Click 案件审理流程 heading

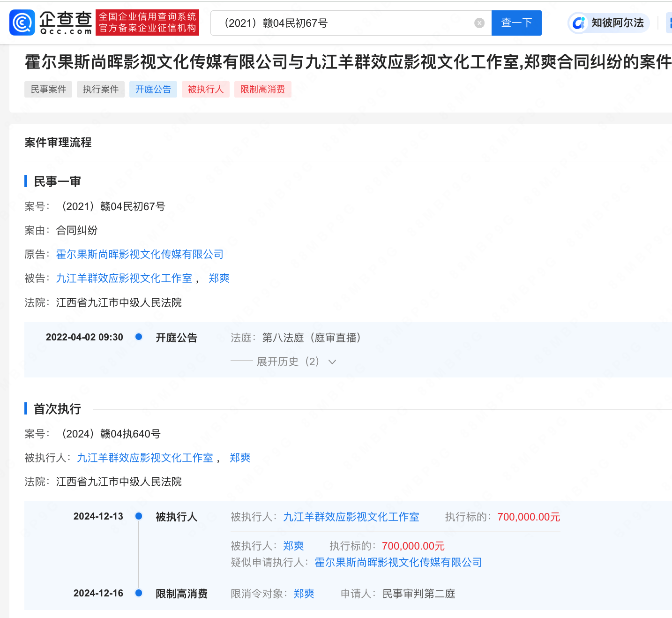58,143
